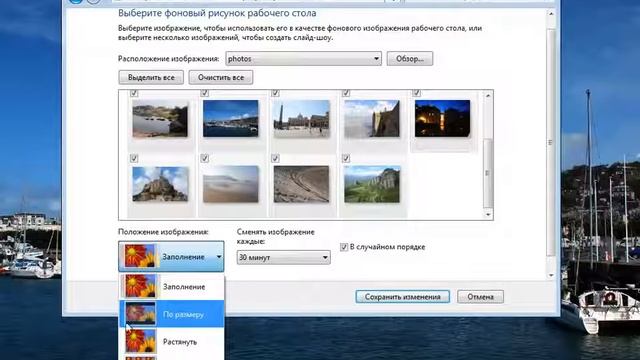Uncheck the harbor photo checkbox
The width and height of the screenshot is (640, 360).
click(x=204, y=93)
